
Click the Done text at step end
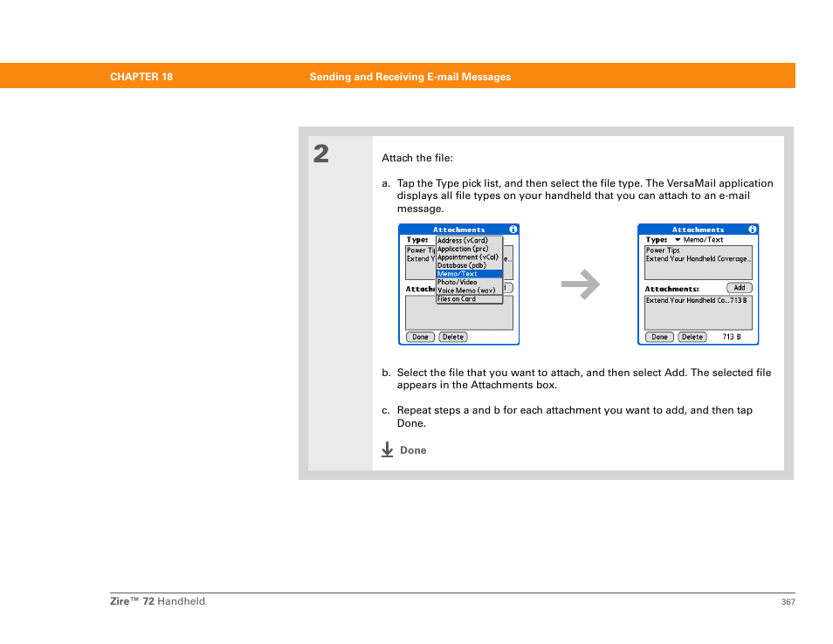click(413, 450)
